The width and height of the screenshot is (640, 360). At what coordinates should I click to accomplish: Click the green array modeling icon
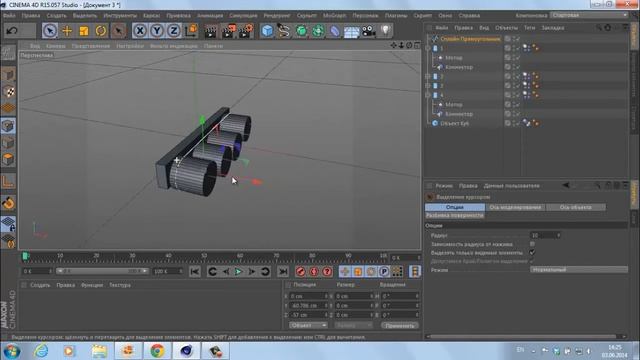tap(318, 31)
